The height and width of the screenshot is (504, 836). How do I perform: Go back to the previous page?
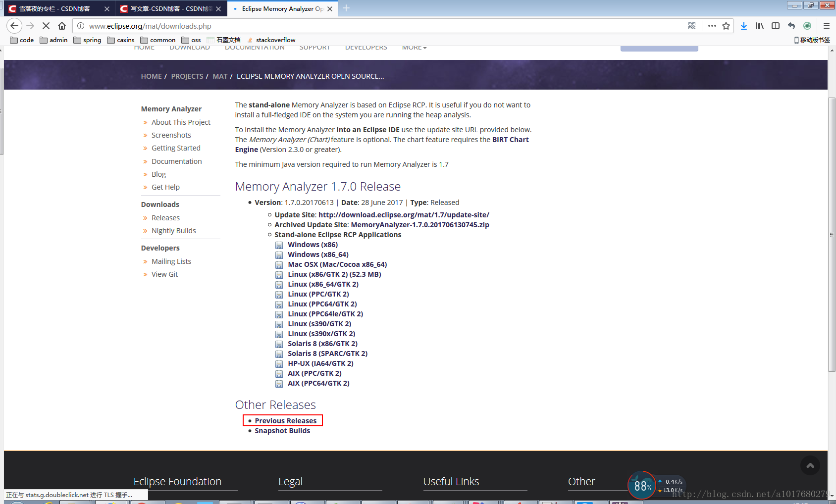pyautogui.click(x=14, y=26)
